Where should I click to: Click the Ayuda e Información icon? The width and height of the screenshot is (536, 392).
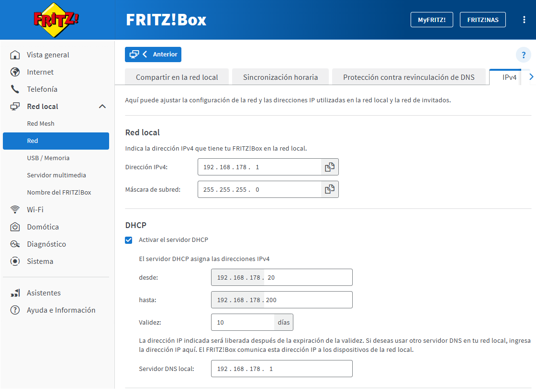(15, 310)
